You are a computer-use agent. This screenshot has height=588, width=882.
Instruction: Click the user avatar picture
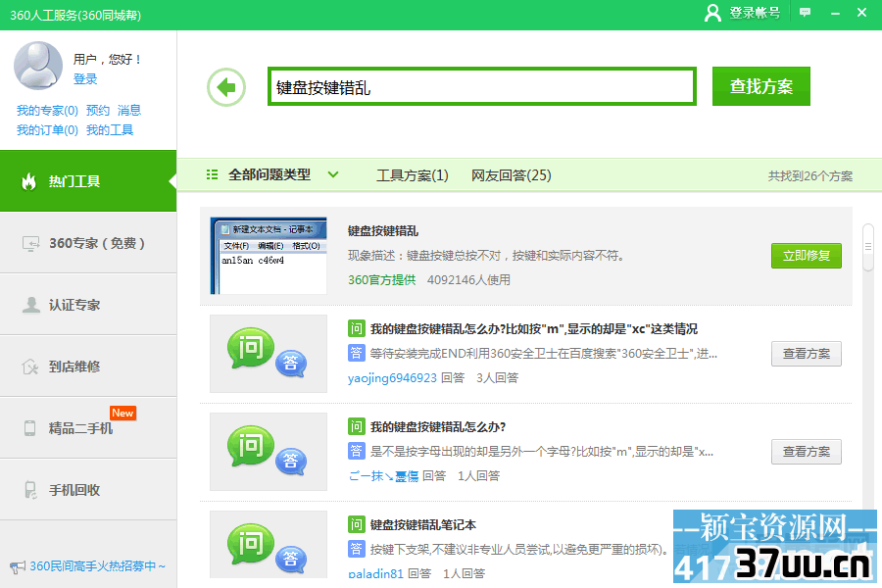[x=38, y=66]
